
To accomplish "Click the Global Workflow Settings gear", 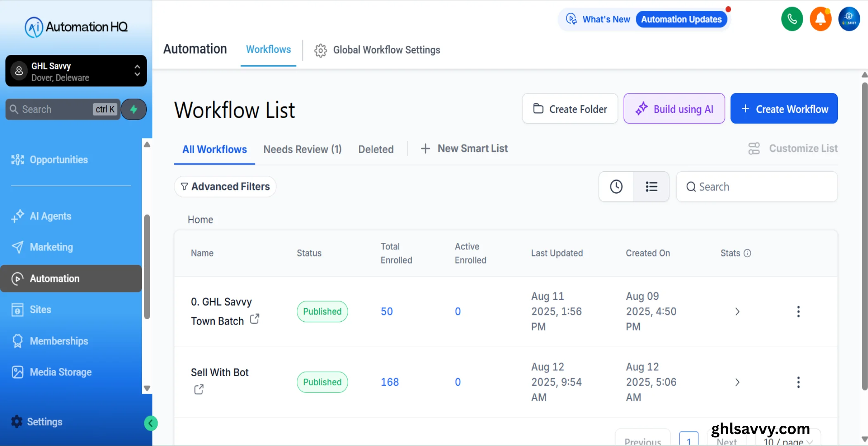I will click(320, 50).
